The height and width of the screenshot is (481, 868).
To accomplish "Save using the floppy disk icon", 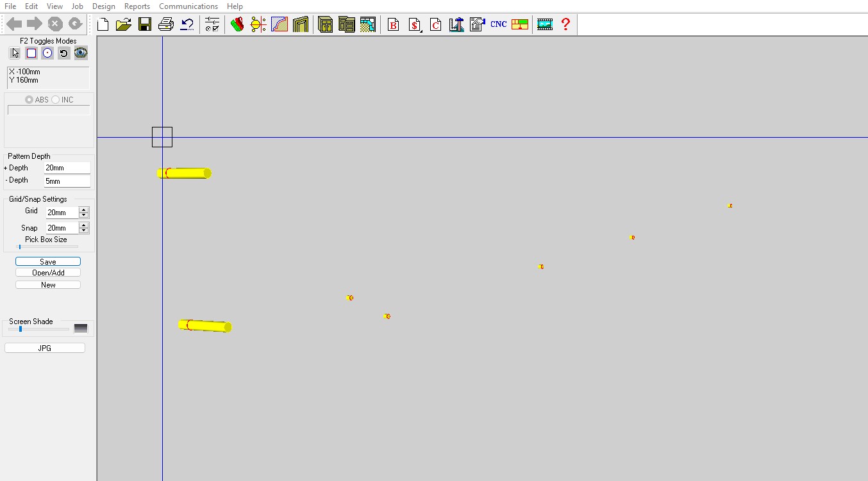I will pos(145,24).
